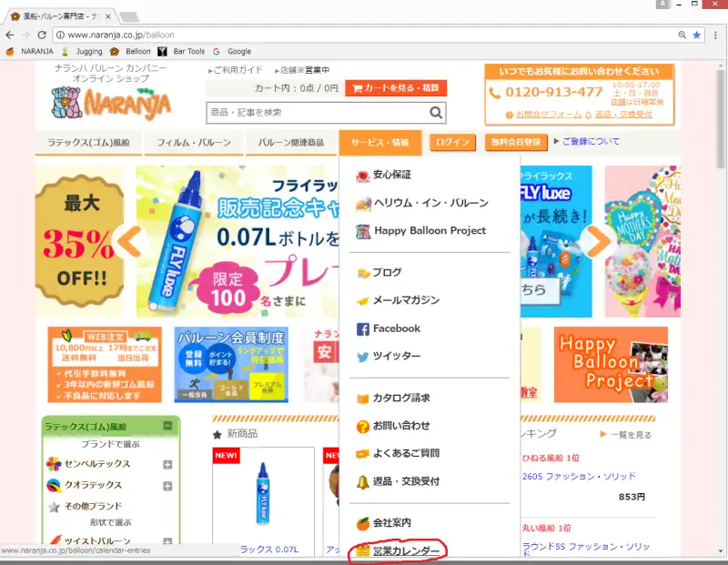728x565 pixels.
Task: Open Facebook via its menu icon
Action: tap(362, 328)
